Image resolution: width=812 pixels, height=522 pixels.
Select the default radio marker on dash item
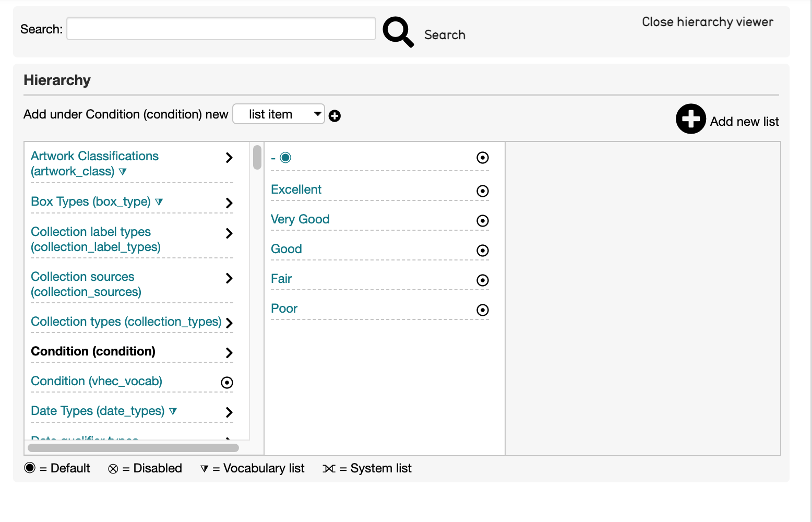pyautogui.click(x=285, y=158)
